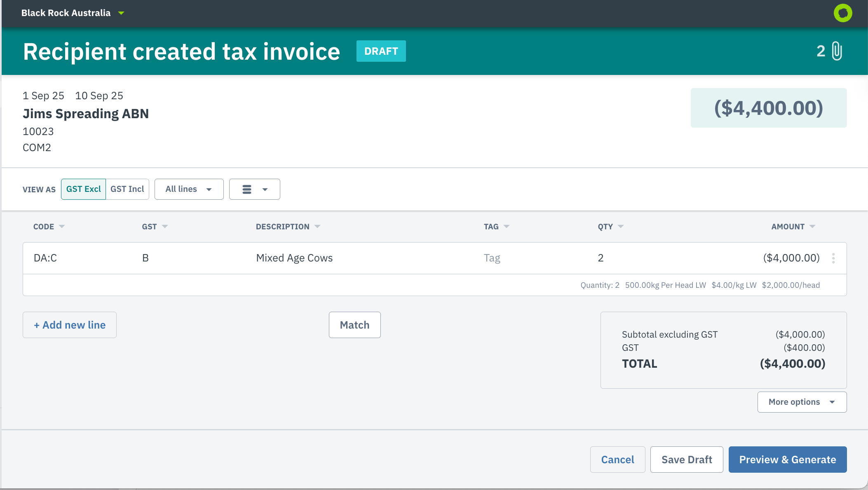Click the Save Draft button
The width and height of the screenshot is (868, 490).
687,460
